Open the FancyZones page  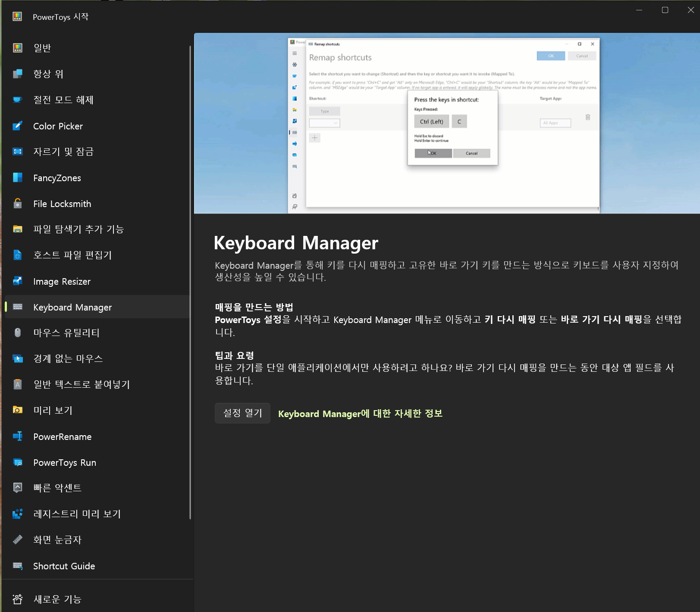57,178
